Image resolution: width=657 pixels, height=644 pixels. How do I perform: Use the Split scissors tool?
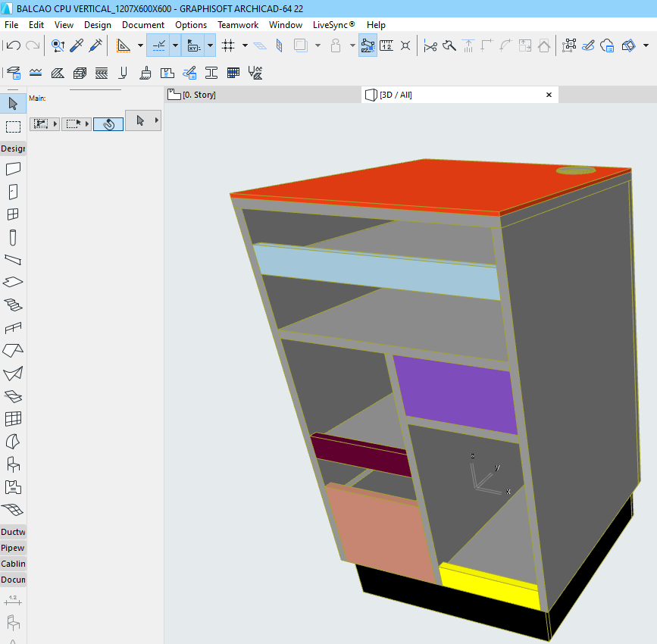click(x=430, y=45)
